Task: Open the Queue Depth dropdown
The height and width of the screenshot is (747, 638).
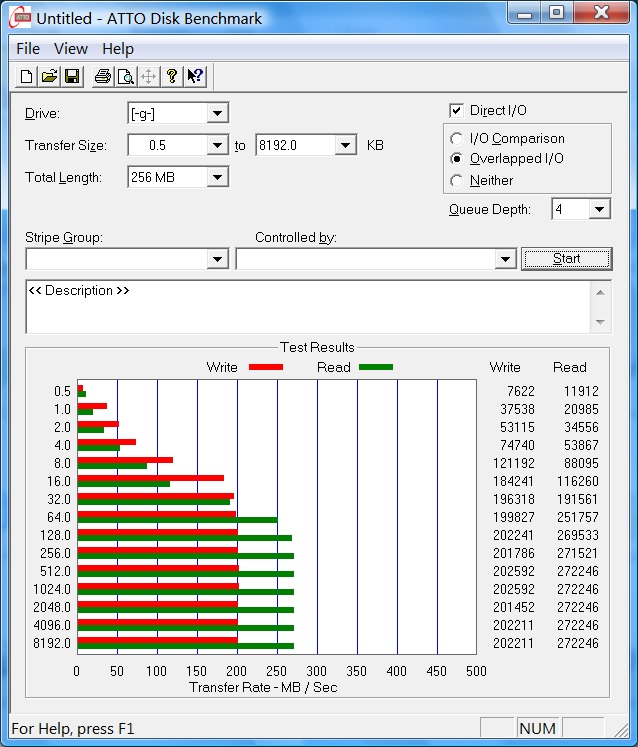Action: (x=599, y=209)
